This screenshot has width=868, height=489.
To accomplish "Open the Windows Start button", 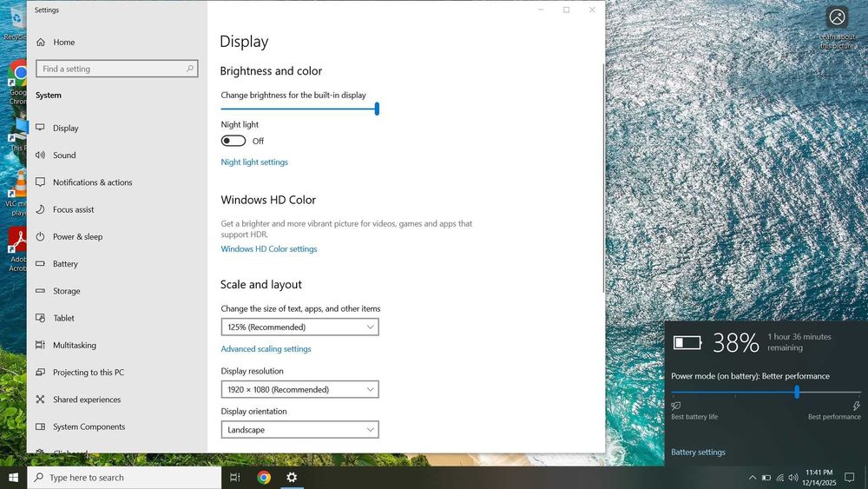I will 13,478.
